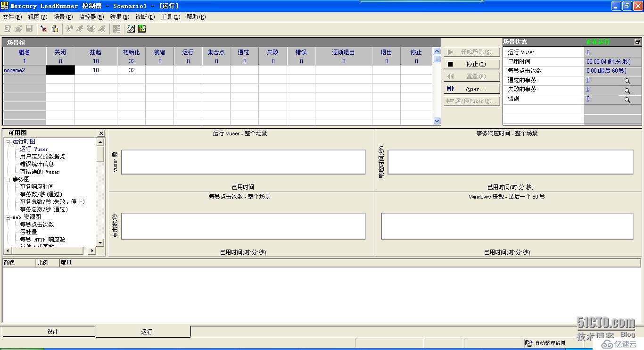This screenshot has width=644, height=350.
Task: Click the available graphs tree up scroll arrow
Action: [x=100, y=142]
